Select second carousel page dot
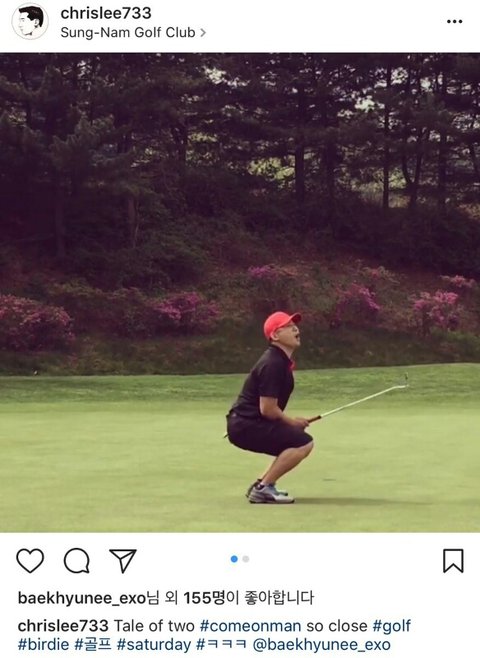Image resolution: width=480 pixels, height=658 pixels. (246, 559)
